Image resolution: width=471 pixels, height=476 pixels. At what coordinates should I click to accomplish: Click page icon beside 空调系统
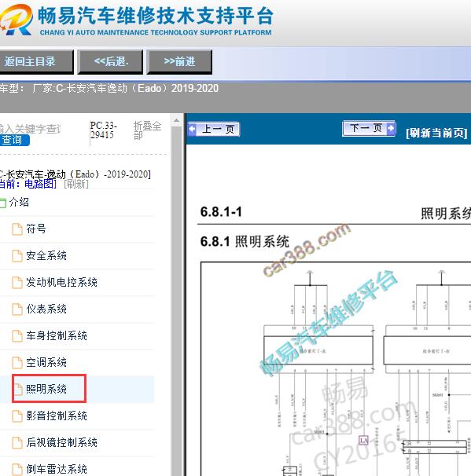[17, 363]
